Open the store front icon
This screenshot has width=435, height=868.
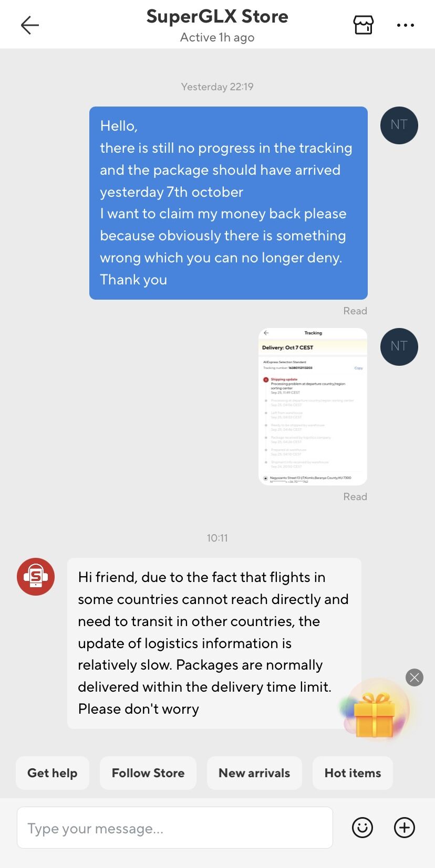pyautogui.click(x=363, y=25)
